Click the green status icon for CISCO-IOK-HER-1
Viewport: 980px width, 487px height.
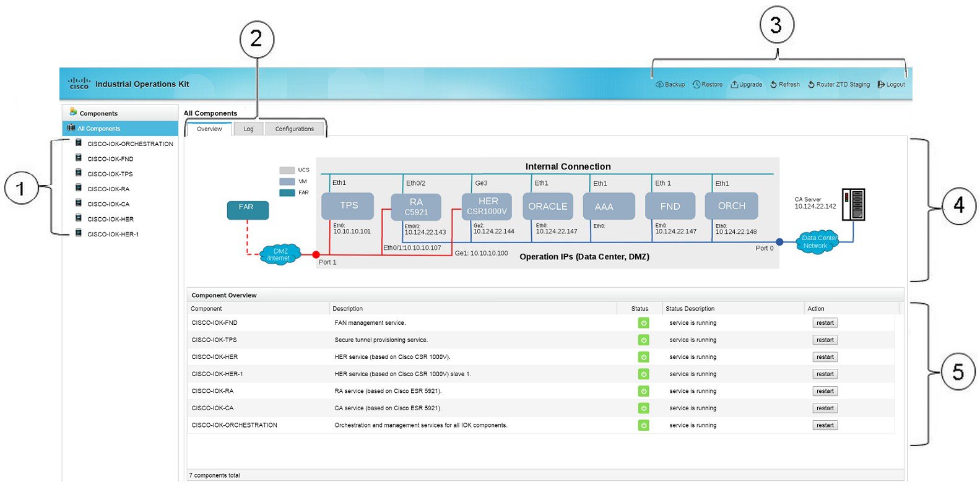pos(644,374)
